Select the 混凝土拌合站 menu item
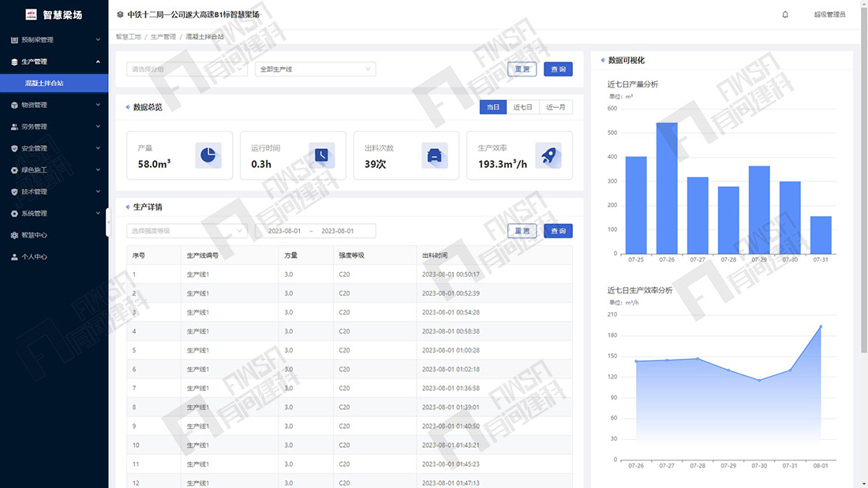Image resolution: width=868 pixels, height=488 pixels. [x=54, y=83]
